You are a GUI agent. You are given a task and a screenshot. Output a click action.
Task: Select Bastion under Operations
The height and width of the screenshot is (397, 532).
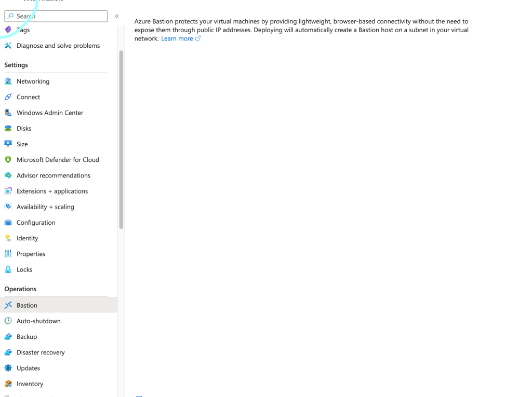click(x=58, y=305)
